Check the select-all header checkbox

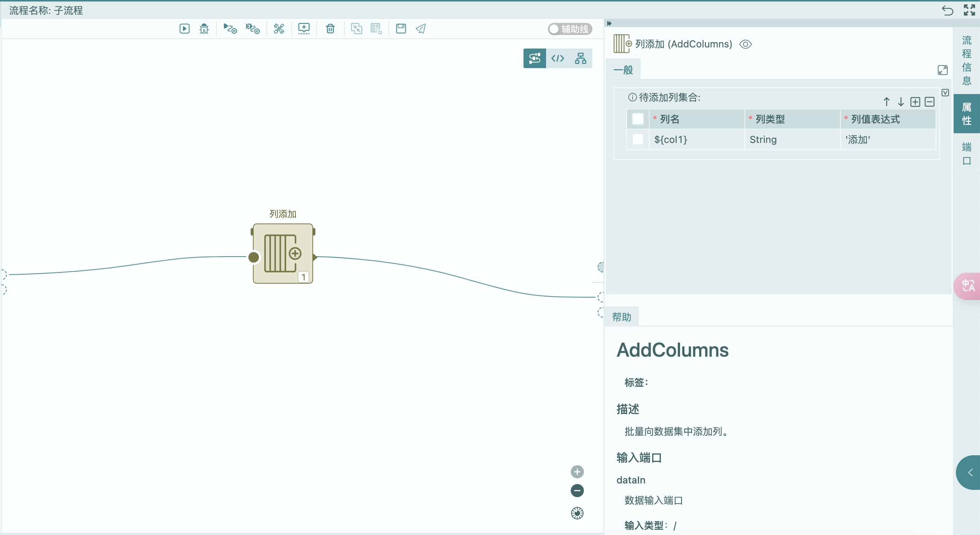tap(638, 119)
